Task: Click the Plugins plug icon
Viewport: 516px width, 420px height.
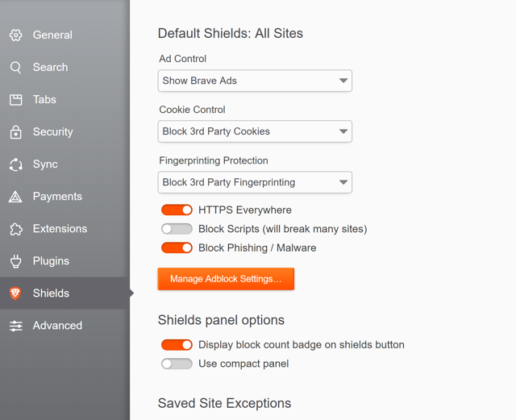Action: pyautogui.click(x=15, y=261)
